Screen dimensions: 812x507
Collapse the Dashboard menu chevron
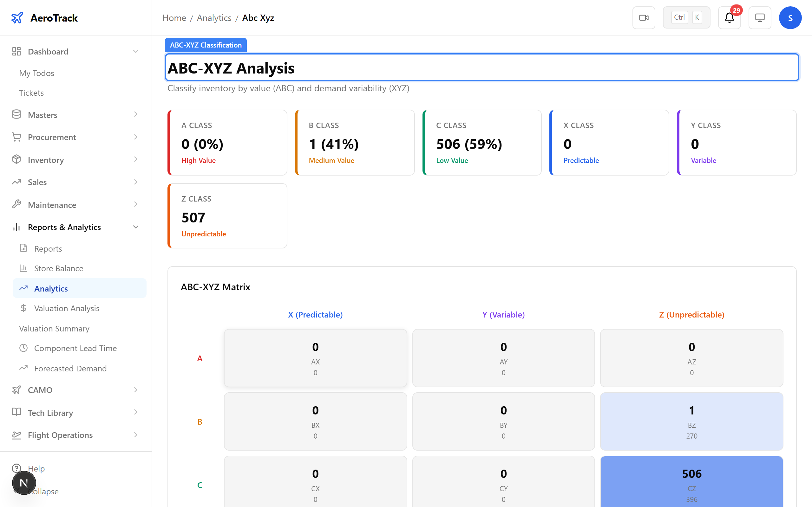[x=135, y=52]
